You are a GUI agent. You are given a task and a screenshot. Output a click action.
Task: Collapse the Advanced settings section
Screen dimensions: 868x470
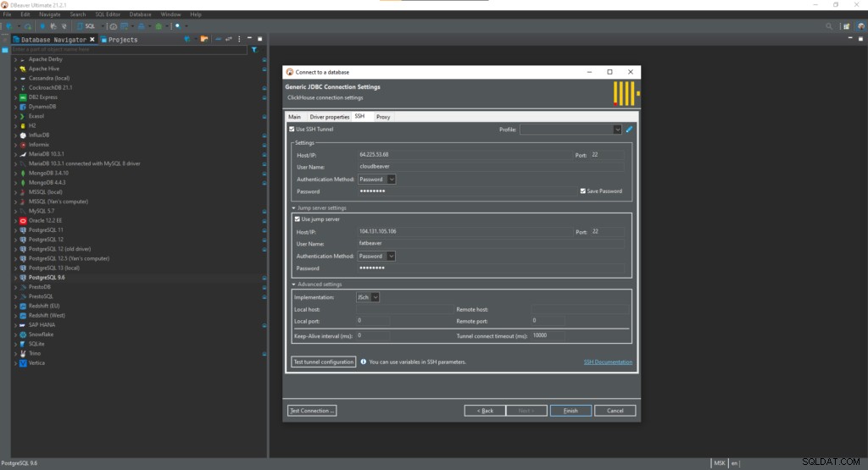pyautogui.click(x=294, y=285)
